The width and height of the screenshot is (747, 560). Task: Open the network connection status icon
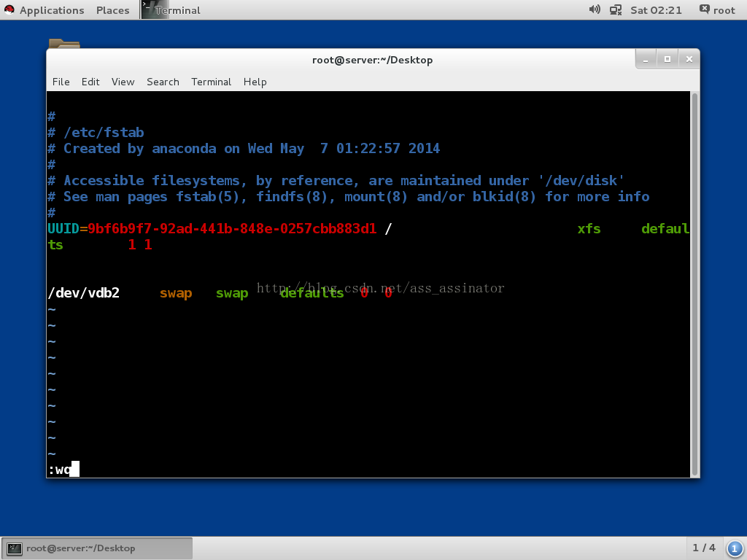point(616,10)
